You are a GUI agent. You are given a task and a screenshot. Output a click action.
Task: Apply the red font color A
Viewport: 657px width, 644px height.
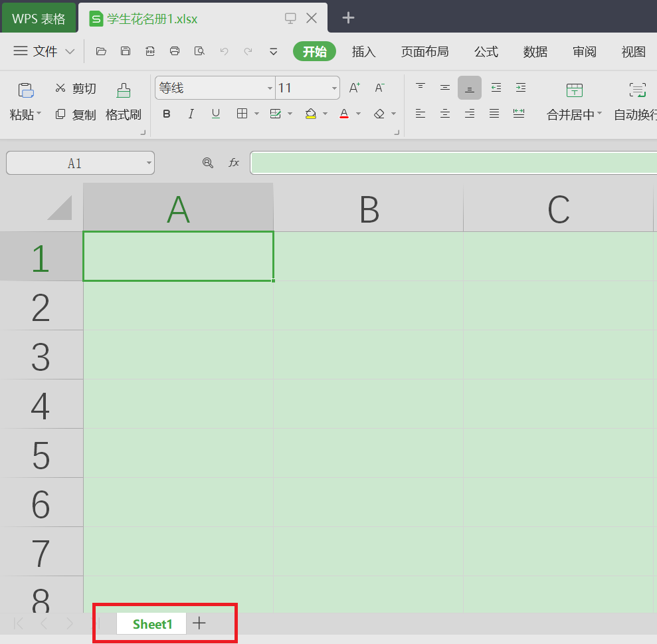tap(344, 114)
